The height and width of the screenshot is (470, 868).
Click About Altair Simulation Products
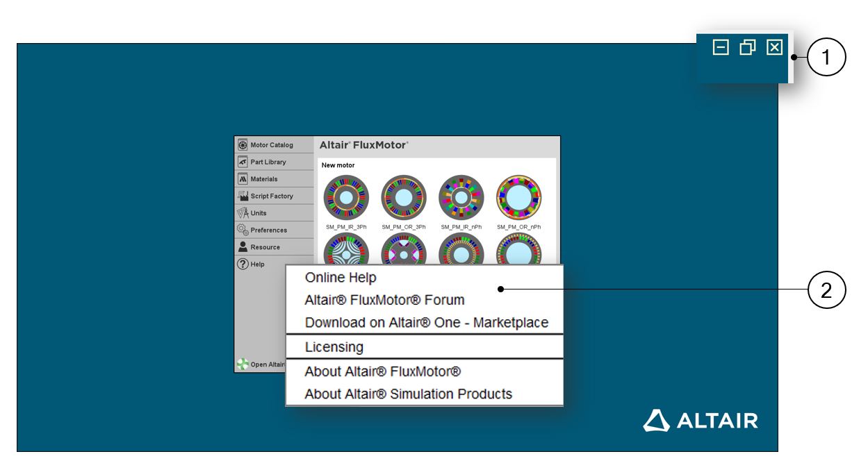pos(408,394)
